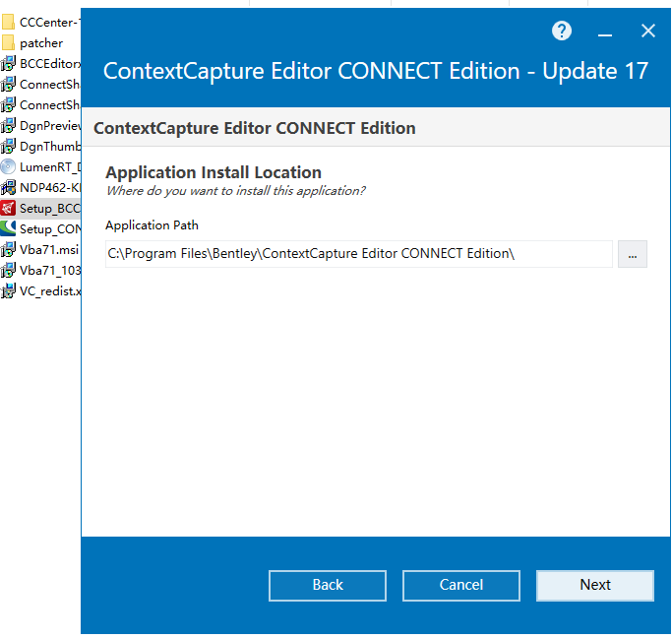Screen dimensions: 672x639
Task: Close the installer with the X icon
Action: tap(648, 31)
